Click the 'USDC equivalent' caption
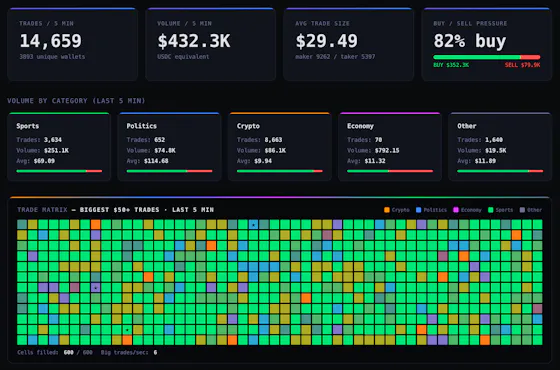Image resolution: width=560 pixels, height=370 pixels. [183, 57]
